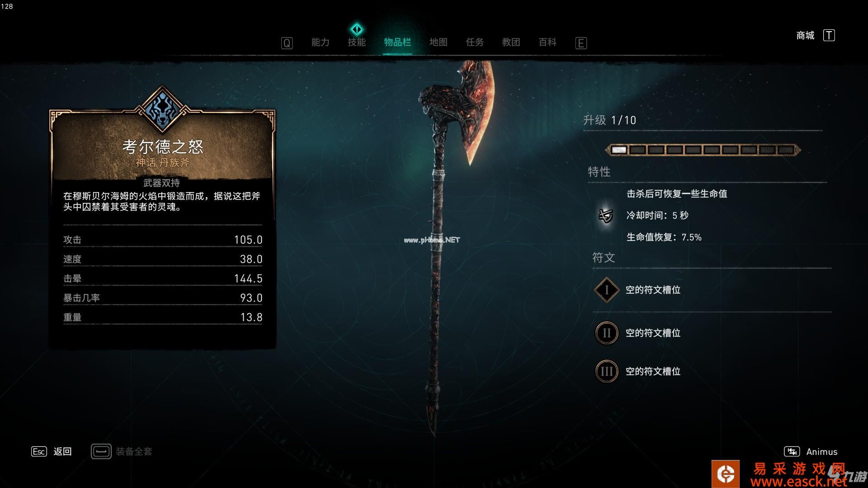Image resolution: width=868 pixels, height=488 pixels.
Task: Click the Q key previous-tab icon
Action: pos(287,43)
